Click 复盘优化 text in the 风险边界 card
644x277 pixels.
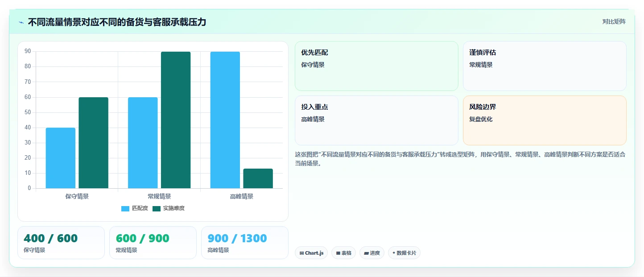[481, 119]
